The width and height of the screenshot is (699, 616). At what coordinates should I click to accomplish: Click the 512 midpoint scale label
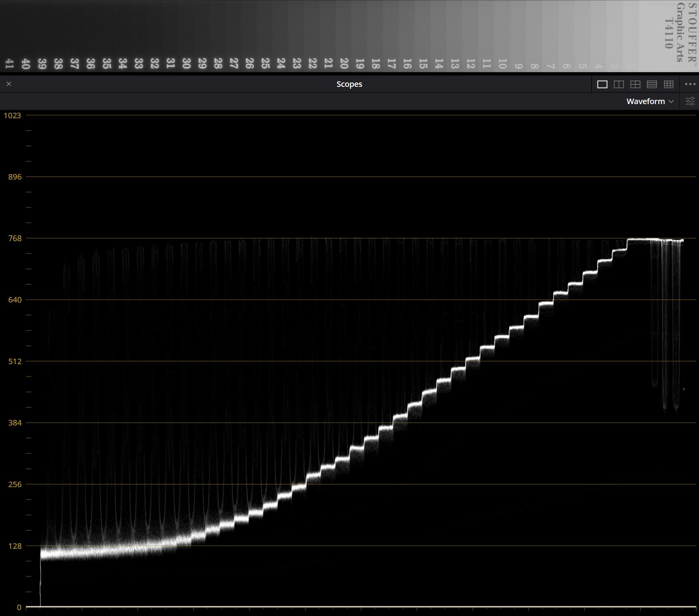coord(15,361)
